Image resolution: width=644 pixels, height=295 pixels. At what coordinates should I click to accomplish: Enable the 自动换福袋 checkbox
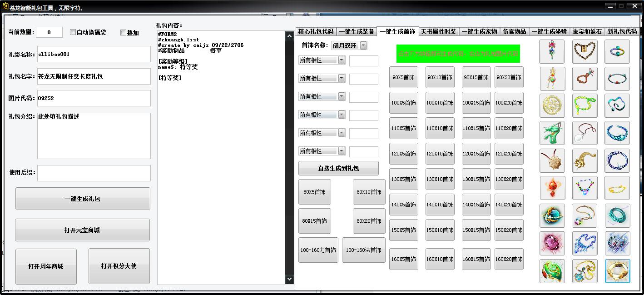[x=73, y=32]
